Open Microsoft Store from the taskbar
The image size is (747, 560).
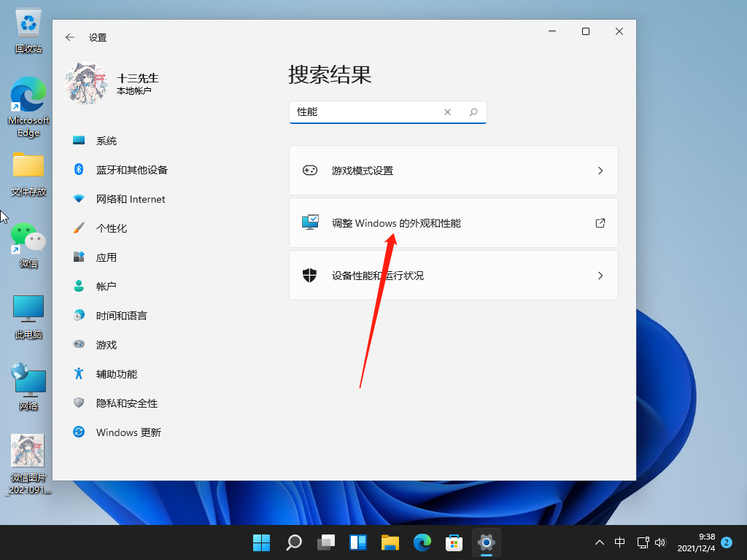point(454,542)
